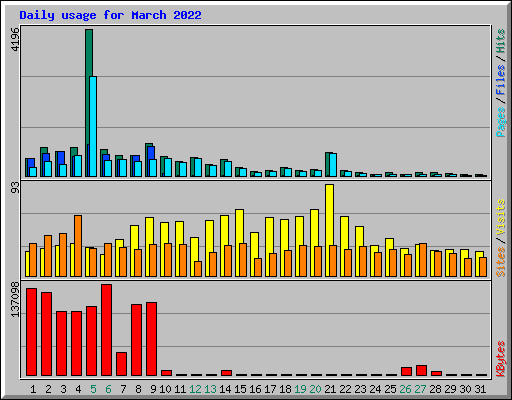Click the red KBytes bar for day 1
512x400 pixels.
(32, 332)
